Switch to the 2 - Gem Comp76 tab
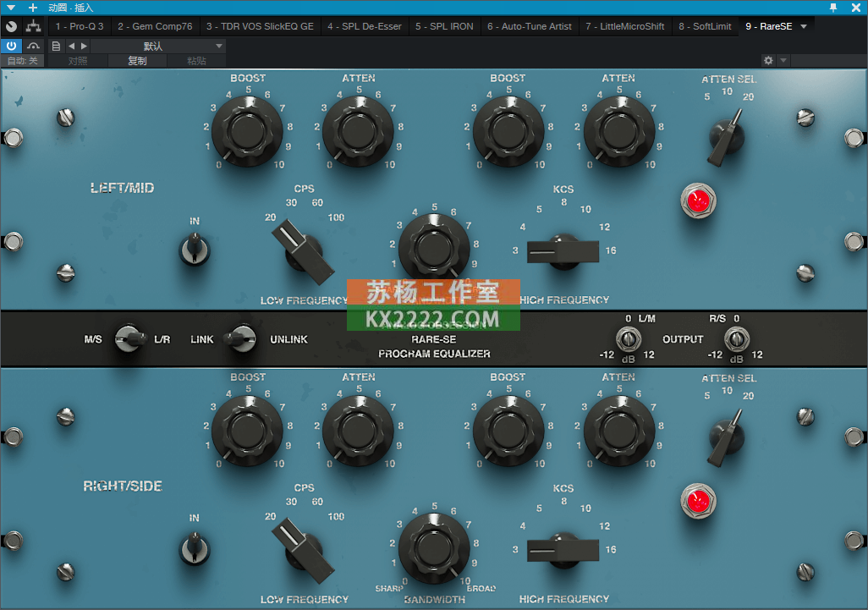Image resolution: width=868 pixels, height=610 pixels. click(x=155, y=26)
